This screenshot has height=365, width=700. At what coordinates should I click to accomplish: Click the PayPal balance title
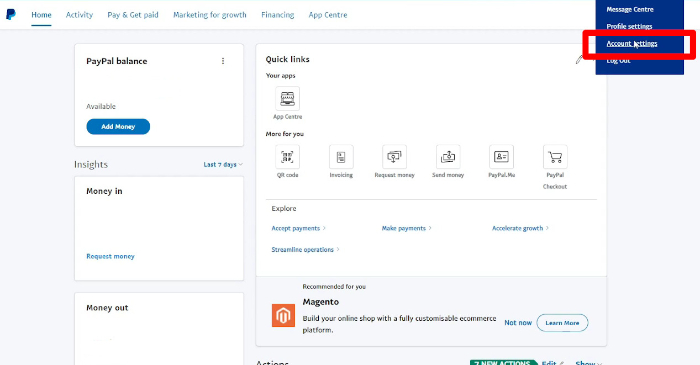(117, 61)
